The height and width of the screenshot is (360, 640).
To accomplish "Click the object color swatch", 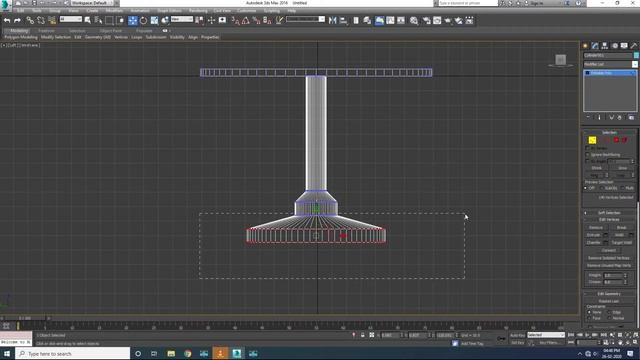I will (x=636, y=55).
